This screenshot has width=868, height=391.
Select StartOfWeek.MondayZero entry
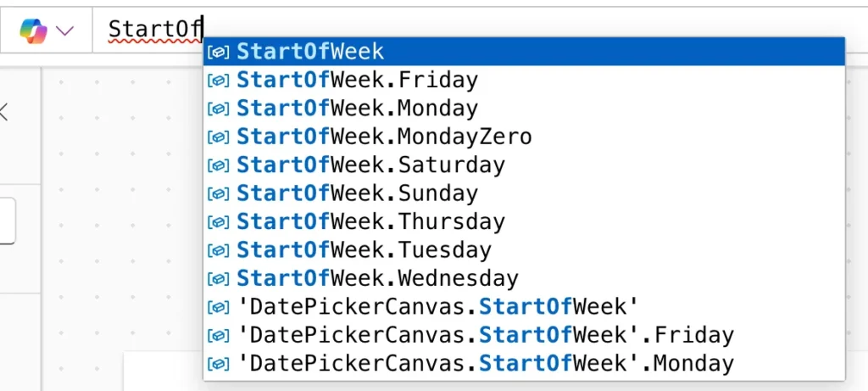[524, 137]
